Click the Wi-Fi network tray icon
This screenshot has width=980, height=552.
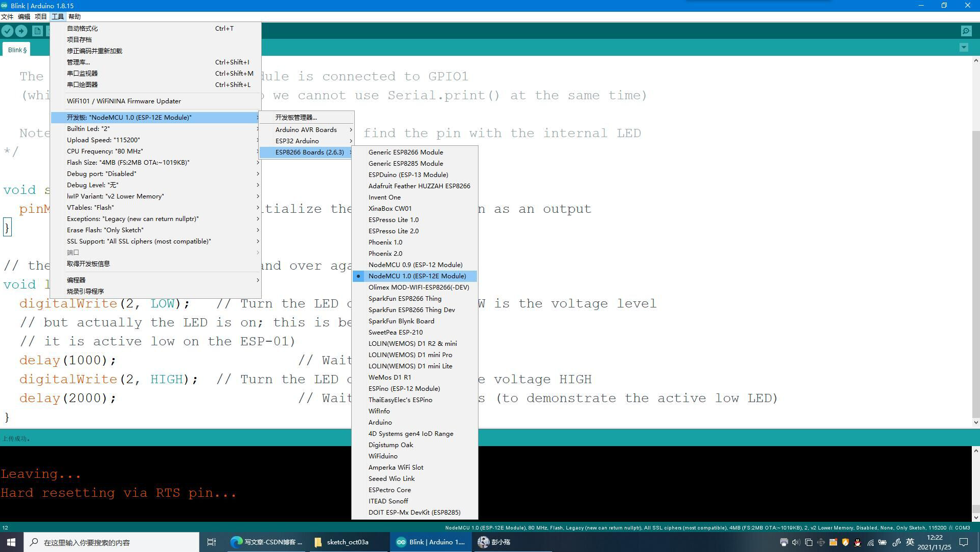pos(870,542)
